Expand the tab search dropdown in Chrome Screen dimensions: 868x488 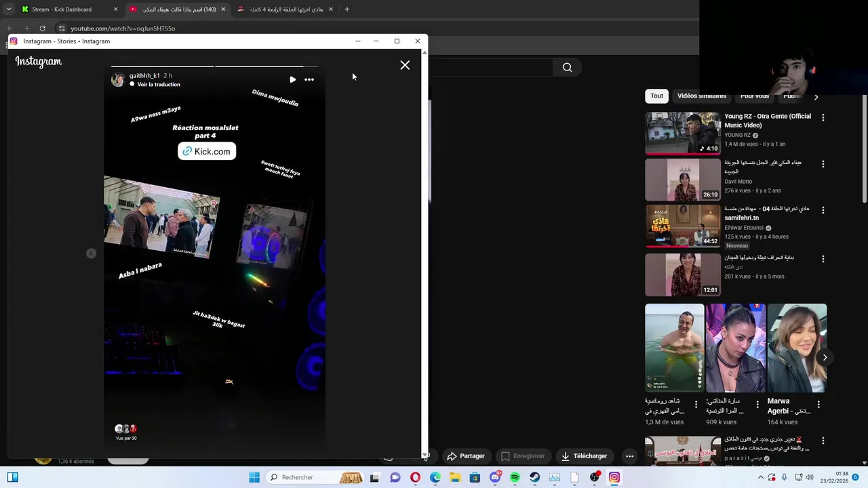click(9, 9)
